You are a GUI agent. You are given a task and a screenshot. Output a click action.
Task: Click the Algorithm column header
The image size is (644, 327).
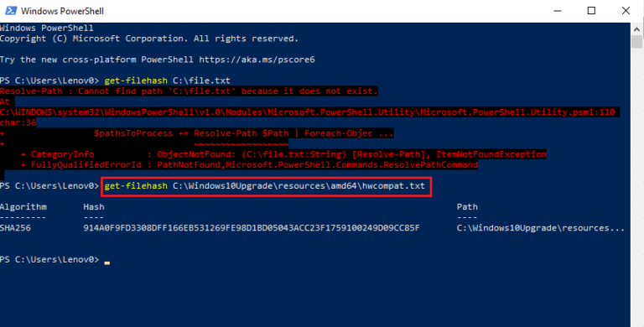(x=23, y=207)
